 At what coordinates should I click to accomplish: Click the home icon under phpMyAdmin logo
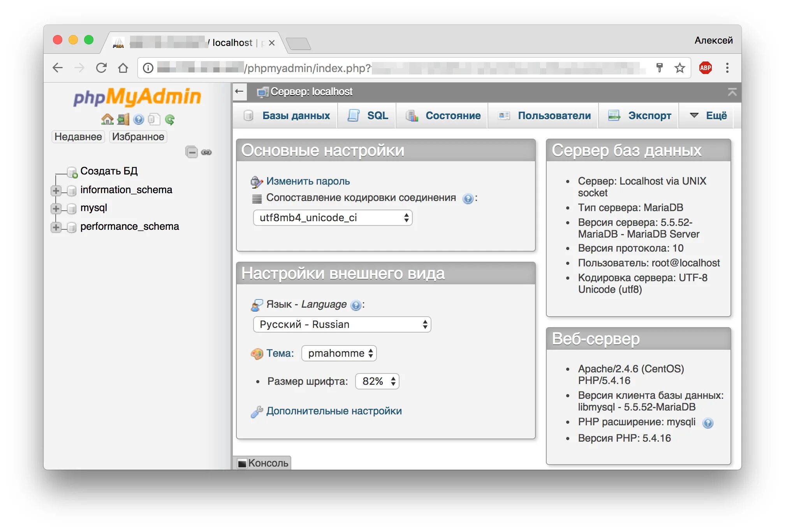coord(107,119)
